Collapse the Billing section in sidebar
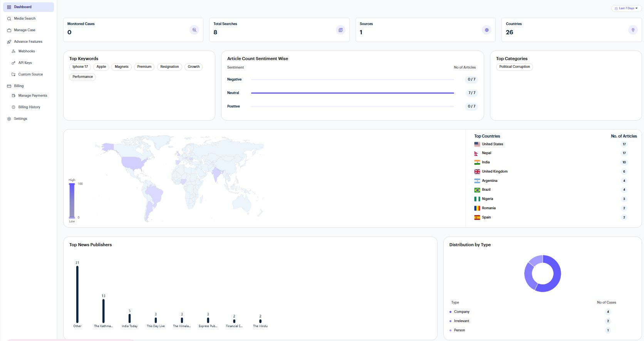This screenshot has height=341, width=644. [18, 86]
